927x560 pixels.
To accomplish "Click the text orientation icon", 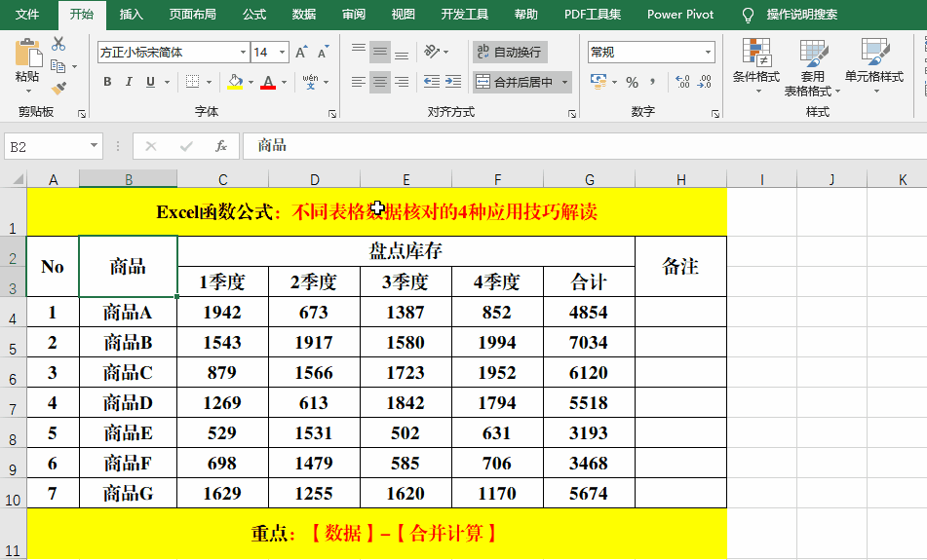I will pos(432,52).
